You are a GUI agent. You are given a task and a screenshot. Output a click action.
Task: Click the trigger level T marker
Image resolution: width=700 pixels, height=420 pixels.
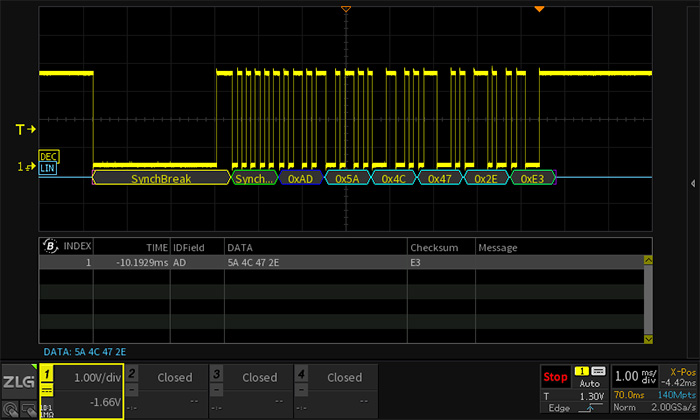coord(26,129)
